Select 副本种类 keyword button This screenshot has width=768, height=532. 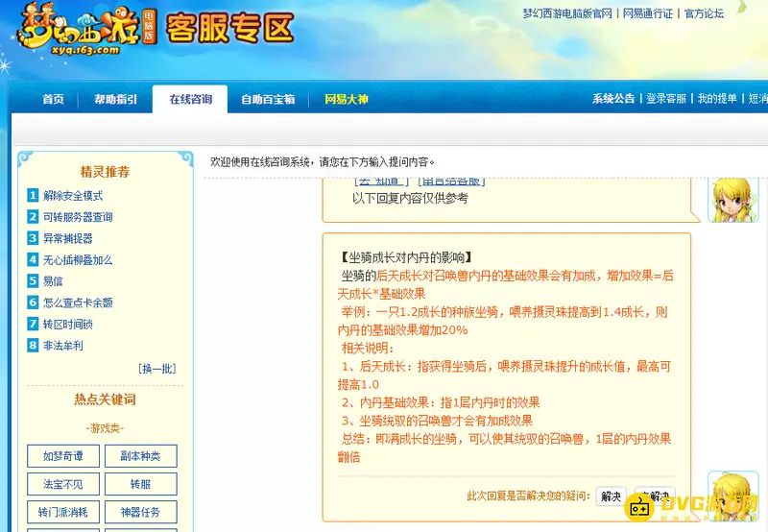(140, 456)
